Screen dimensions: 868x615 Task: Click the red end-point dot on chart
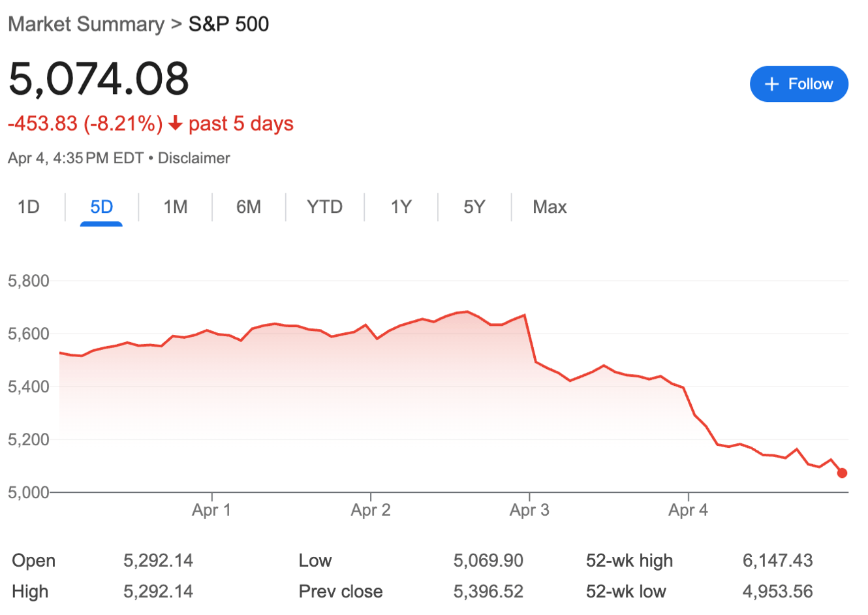point(842,473)
